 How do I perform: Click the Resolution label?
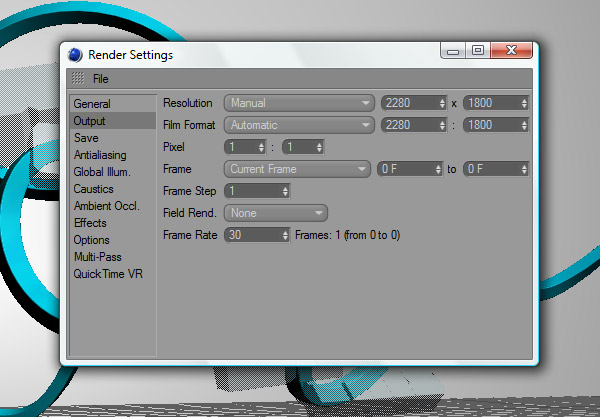coord(188,103)
